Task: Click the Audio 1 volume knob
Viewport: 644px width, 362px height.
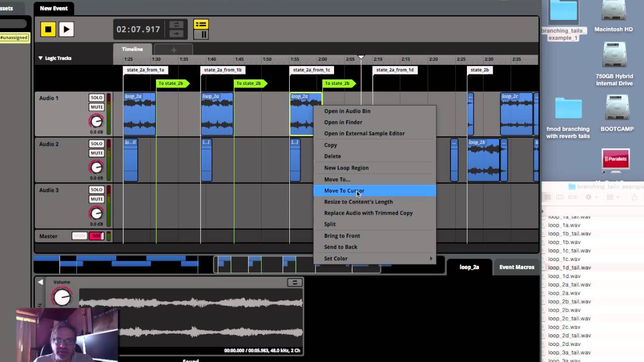Action: click(x=96, y=121)
